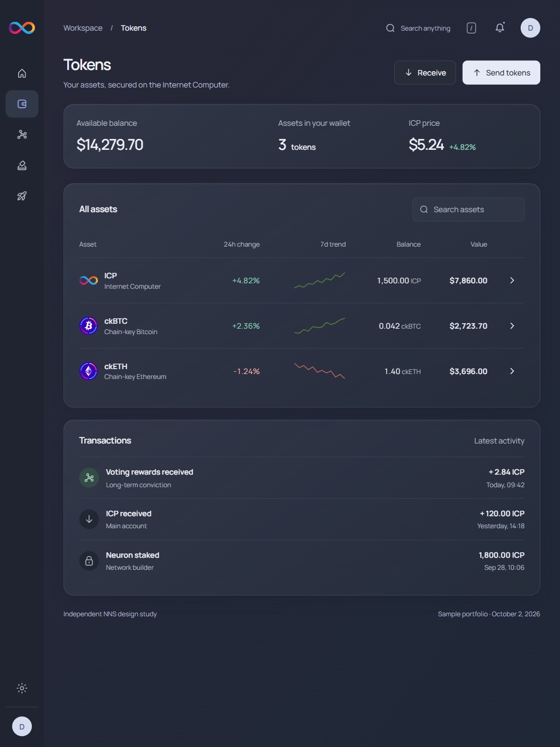Image resolution: width=560 pixels, height=747 pixels.
Task: Click Independent NNS design study footer
Action: point(110,614)
